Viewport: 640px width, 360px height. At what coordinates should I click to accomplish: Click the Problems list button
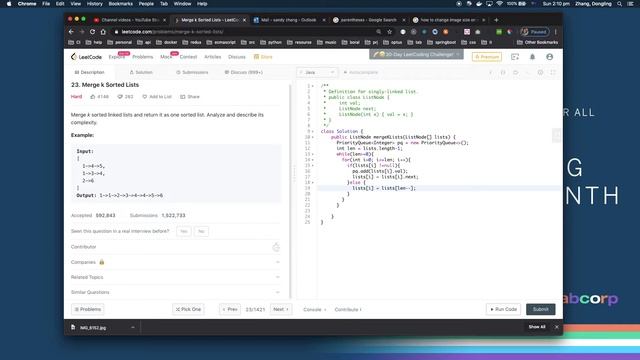pyautogui.click(x=87, y=309)
